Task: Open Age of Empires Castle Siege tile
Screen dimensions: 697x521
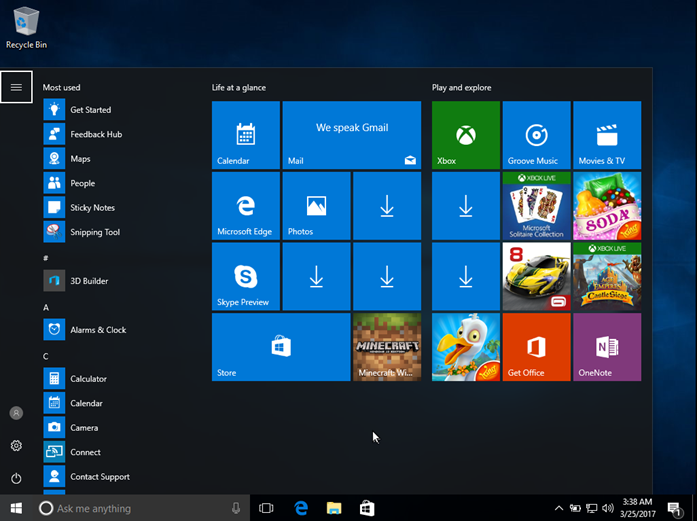Action: click(x=607, y=277)
